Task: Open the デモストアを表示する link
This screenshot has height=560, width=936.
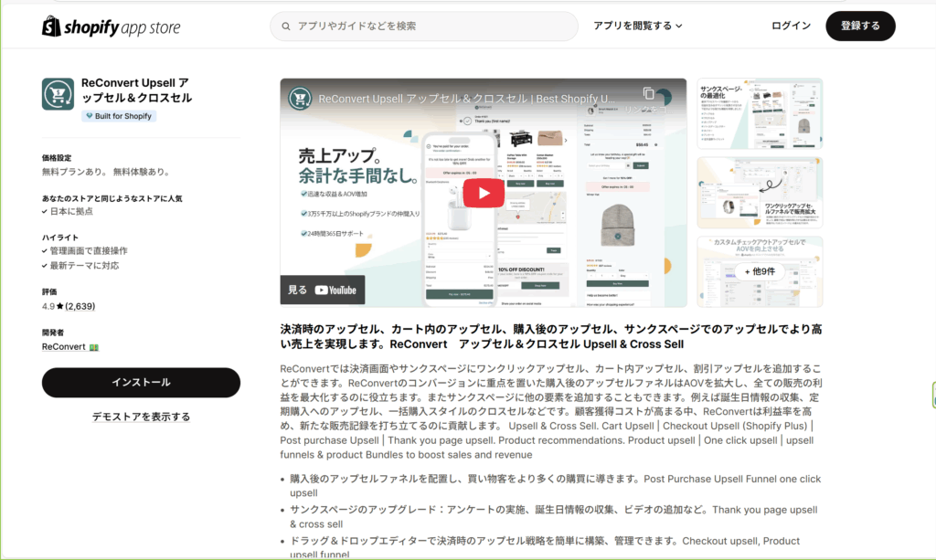Action: [x=141, y=417]
